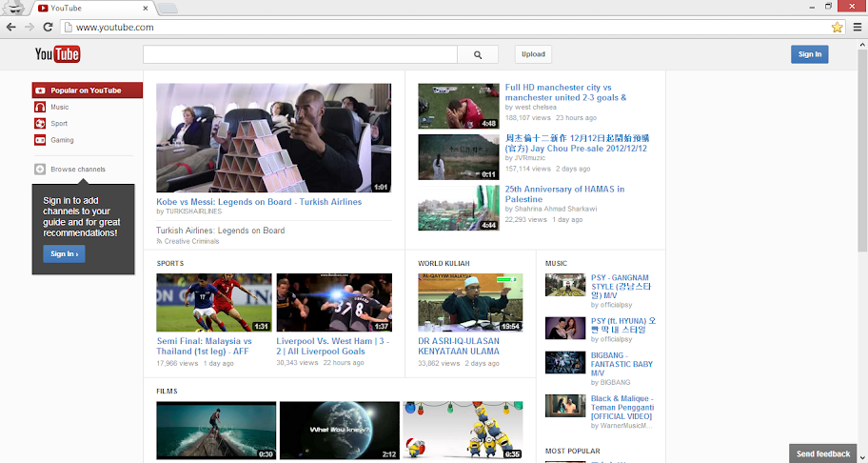Click the Liverpool Vs. West Ham thumbnail
868x463 pixels.
[x=334, y=302]
